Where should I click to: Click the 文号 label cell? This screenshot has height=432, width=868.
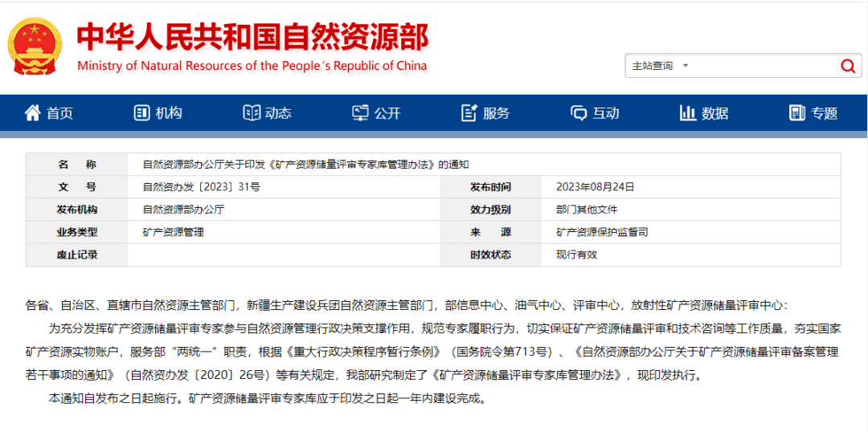pyautogui.click(x=77, y=187)
